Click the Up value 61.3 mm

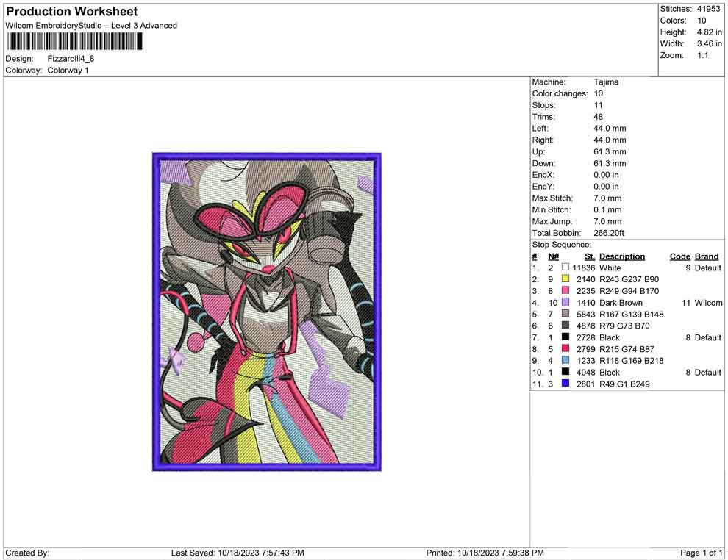tap(610, 151)
